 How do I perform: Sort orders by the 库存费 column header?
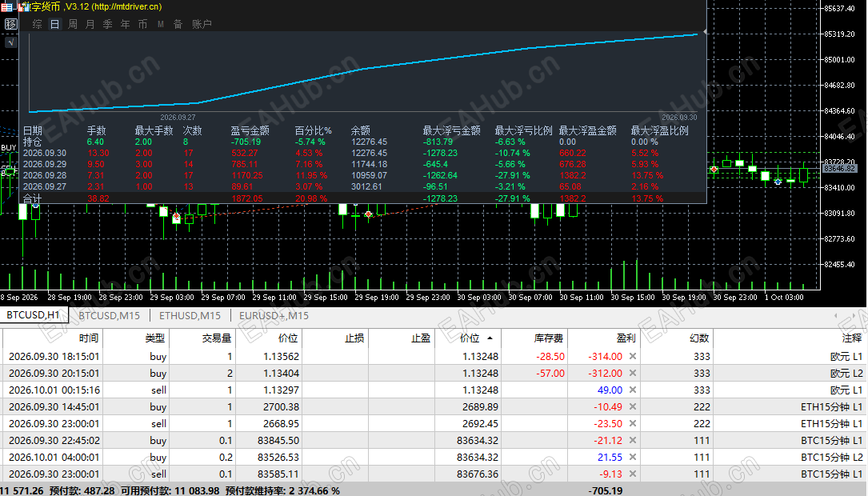click(534, 338)
